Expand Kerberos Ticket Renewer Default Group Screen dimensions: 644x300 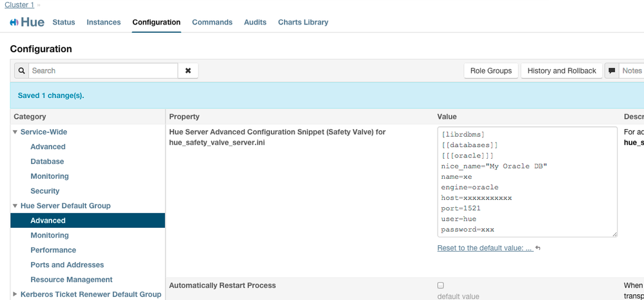15,294
